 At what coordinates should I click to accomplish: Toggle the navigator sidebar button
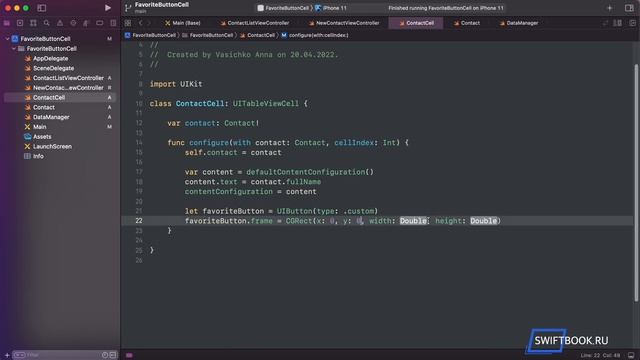42,8
